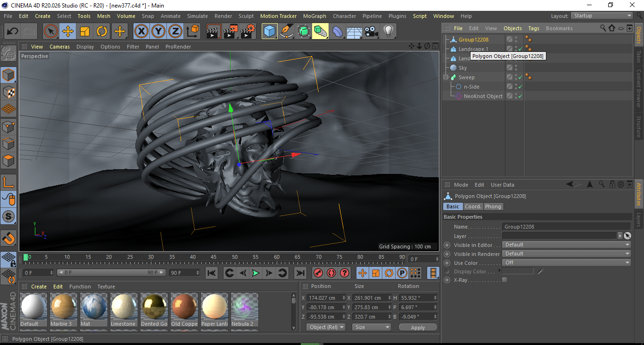
Task: Open the MoGraph menu
Action: point(314,16)
